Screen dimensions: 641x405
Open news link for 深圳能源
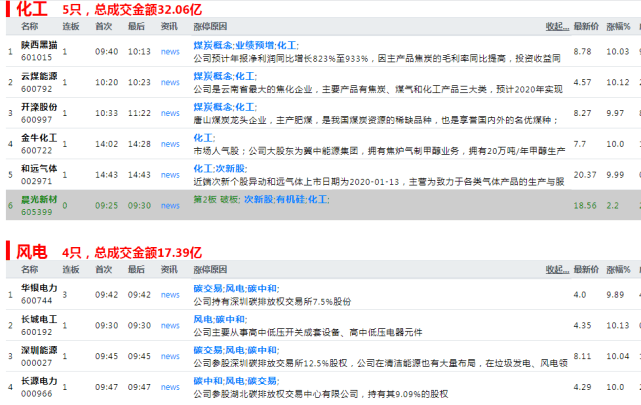point(170,356)
